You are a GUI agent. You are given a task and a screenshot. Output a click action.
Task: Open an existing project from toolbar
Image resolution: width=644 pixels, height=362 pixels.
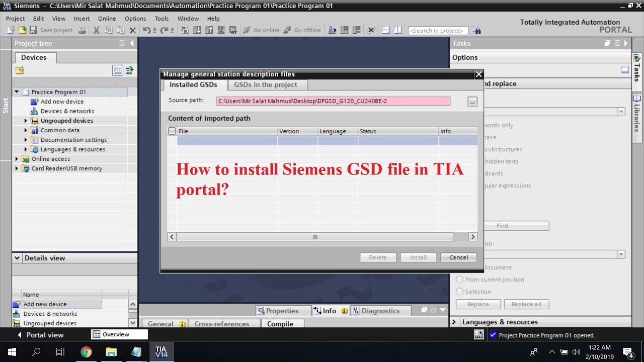22,30
